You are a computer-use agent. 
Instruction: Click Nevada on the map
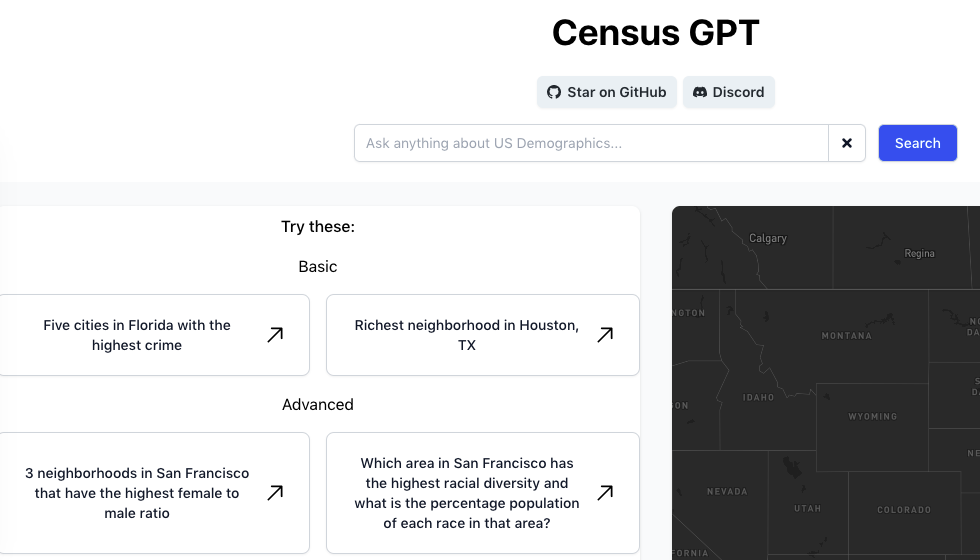click(726, 491)
